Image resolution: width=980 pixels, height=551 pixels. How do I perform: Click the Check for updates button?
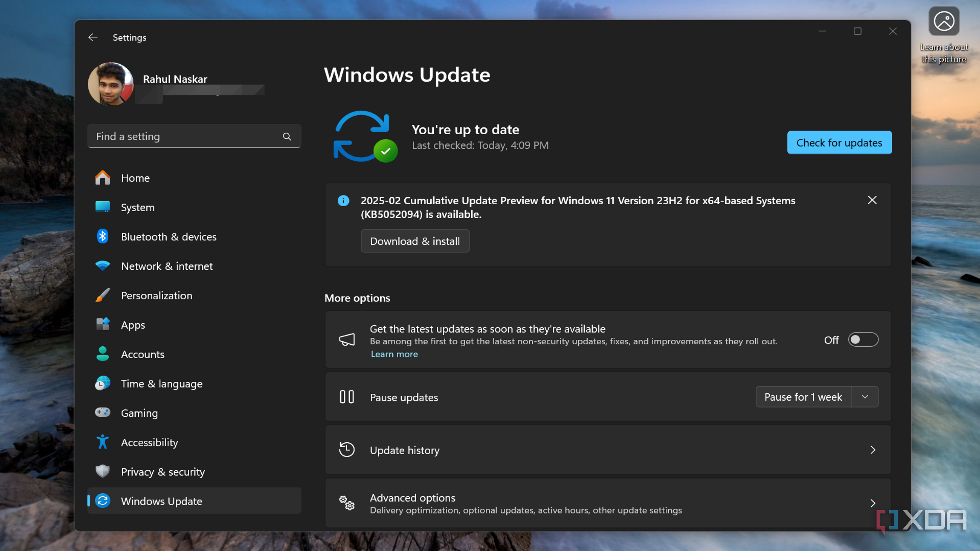[839, 142]
